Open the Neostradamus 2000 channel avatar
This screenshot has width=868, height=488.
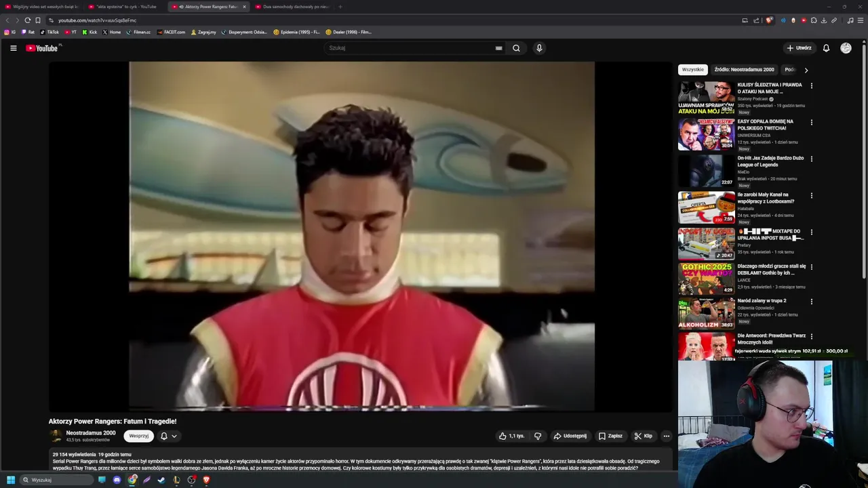click(x=55, y=436)
